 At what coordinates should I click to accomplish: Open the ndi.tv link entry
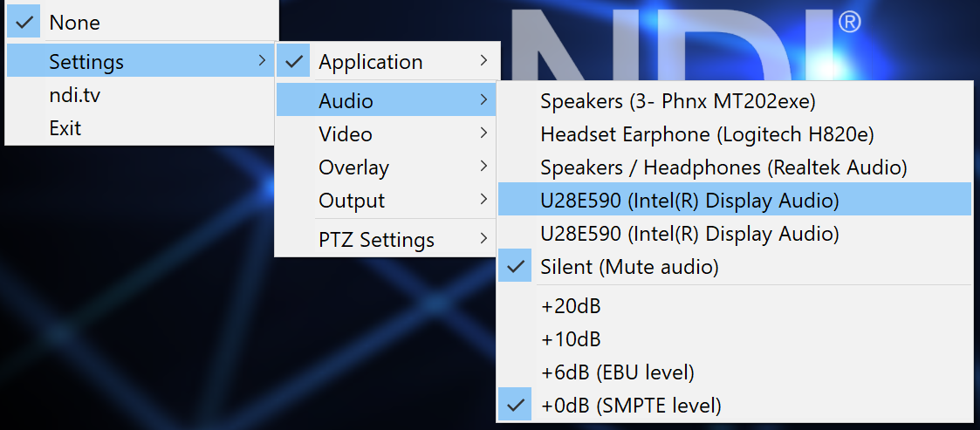tap(141, 96)
